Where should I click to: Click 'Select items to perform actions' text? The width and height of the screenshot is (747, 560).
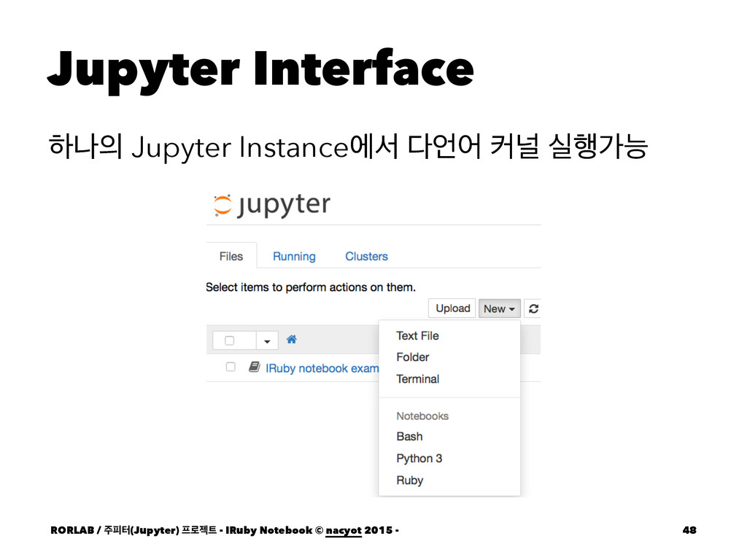pos(311,287)
